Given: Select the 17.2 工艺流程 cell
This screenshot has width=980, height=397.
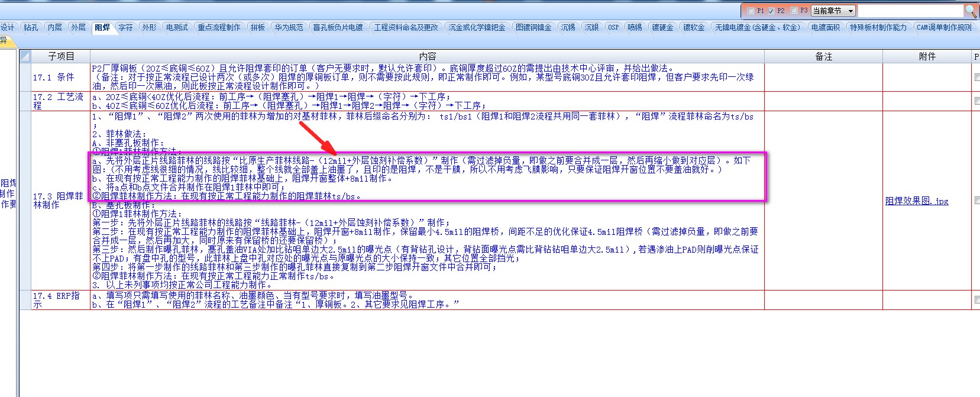Looking at the screenshot, I should click(61, 101).
